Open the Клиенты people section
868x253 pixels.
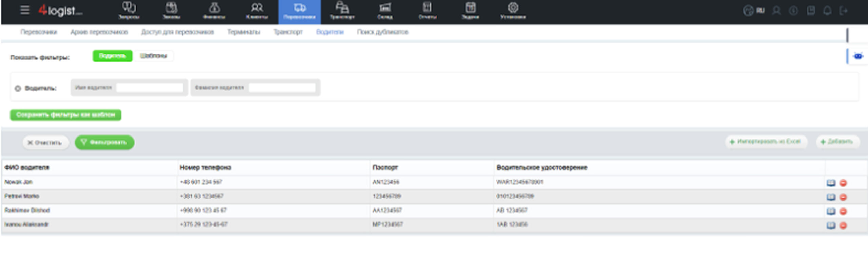pyautogui.click(x=257, y=11)
